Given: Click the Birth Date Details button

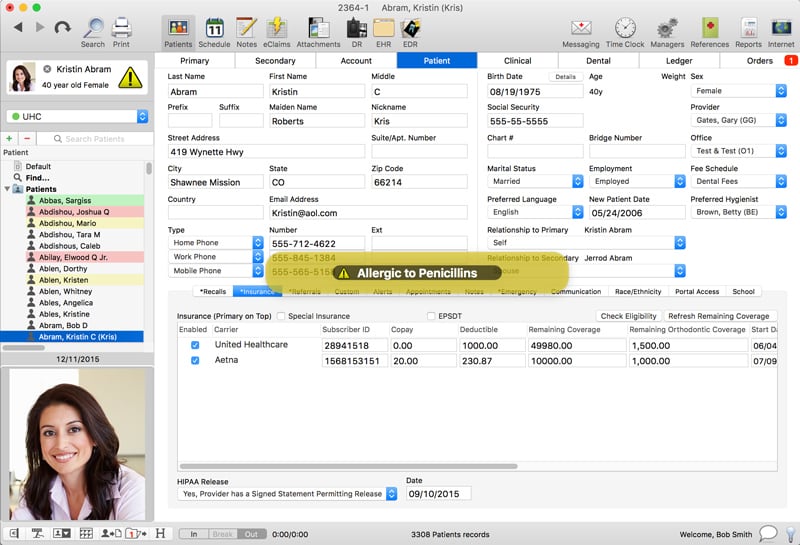Looking at the screenshot, I should (x=565, y=77).
